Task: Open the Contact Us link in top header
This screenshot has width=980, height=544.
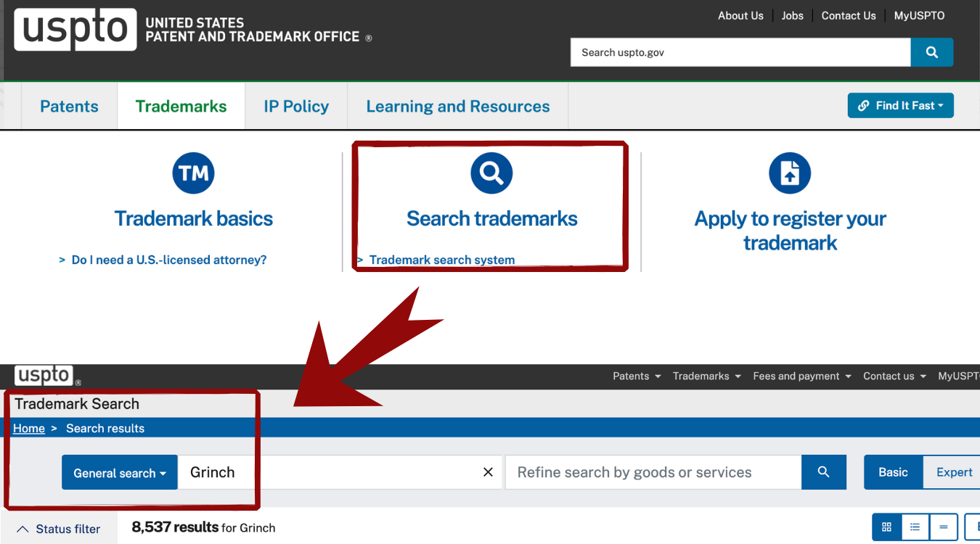Action: [x=849, y=15]
